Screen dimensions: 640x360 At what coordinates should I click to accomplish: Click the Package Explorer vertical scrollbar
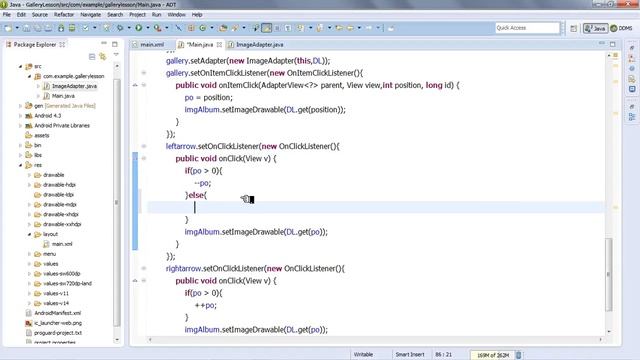[x=117, y=203]
